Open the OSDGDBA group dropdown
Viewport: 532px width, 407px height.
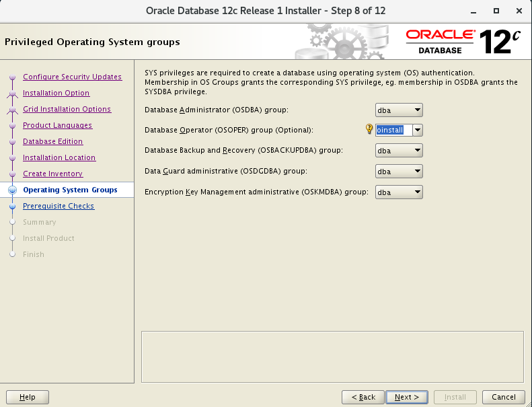tap(399, 172)
